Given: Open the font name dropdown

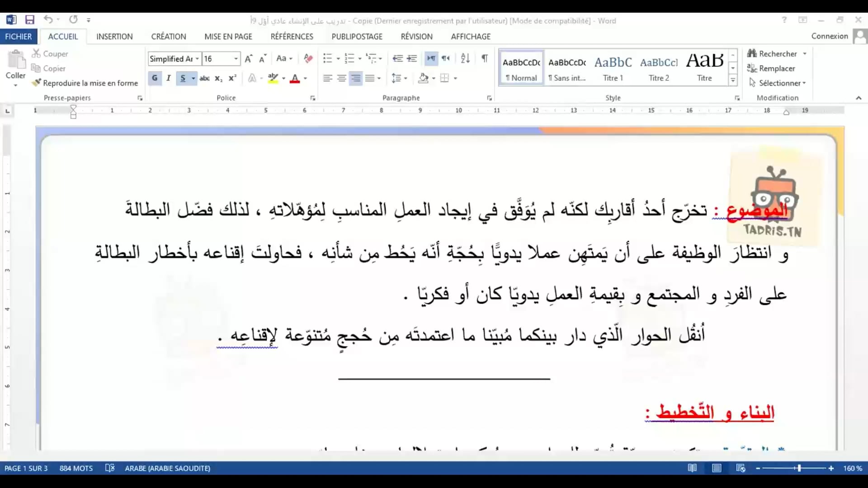Looking at the screenshot, I should (197, 59).
